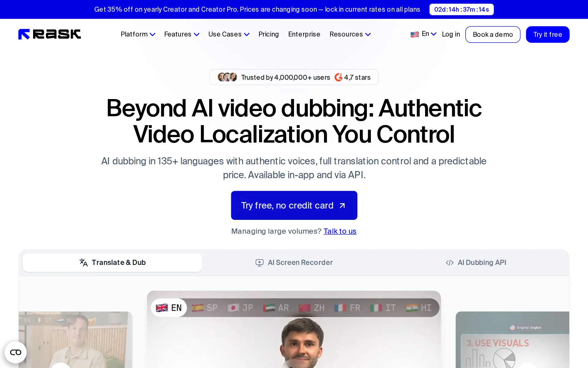The height and width of the screenshot is (368, 588).
Task: Switch to the AI Screen Recorder tab
Action: click(294, 263)
